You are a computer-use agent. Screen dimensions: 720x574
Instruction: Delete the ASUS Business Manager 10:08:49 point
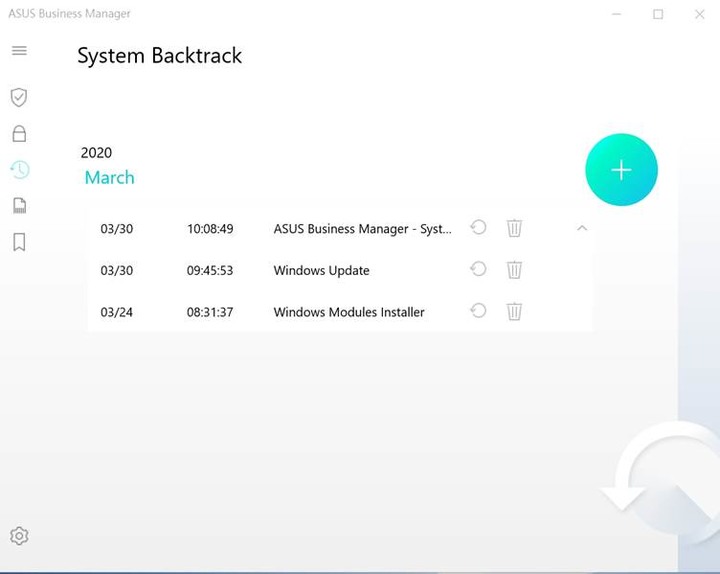tap(514, 228)
